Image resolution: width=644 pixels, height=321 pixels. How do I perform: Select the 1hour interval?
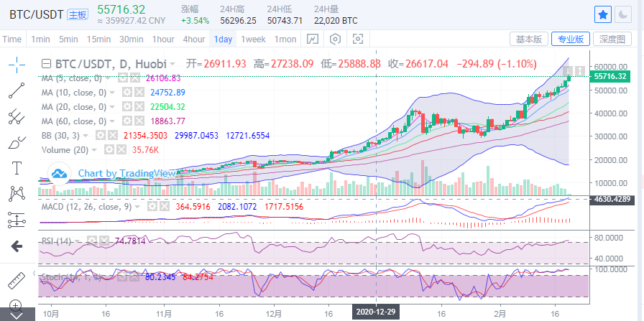pos(163,39)
